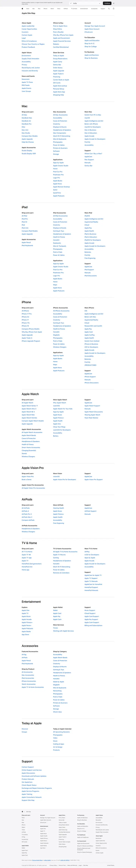Image resolution: width=136 pixels, height=868 pixels.
Task: Open the Close Your Rings link
Action: (x=59, y=427)
